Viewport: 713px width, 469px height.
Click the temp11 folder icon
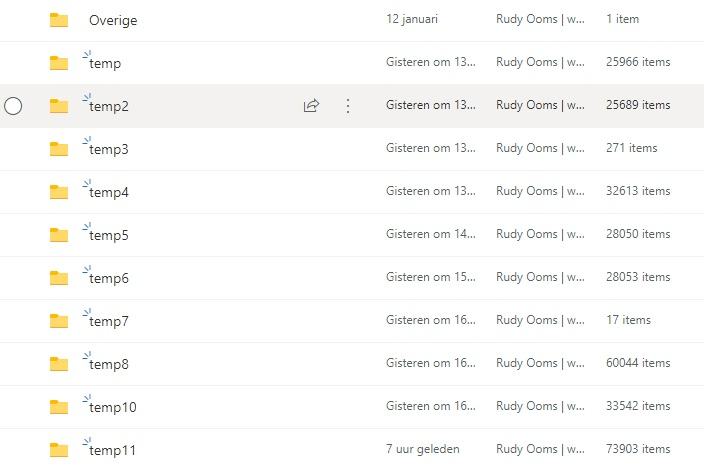point(59,450)
